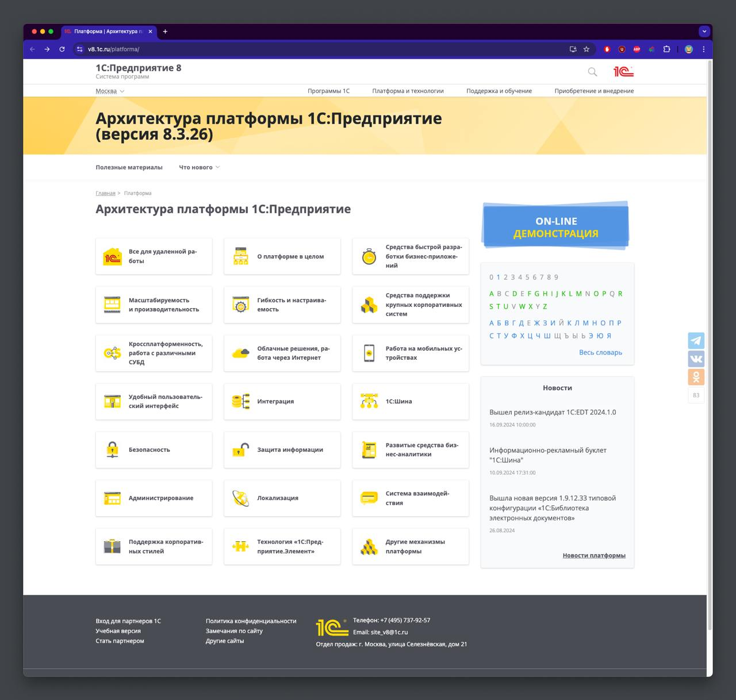Select glossary letter A in Latin row
The width and height of the screenshot is (736, 700).
[x=492, y=294]
